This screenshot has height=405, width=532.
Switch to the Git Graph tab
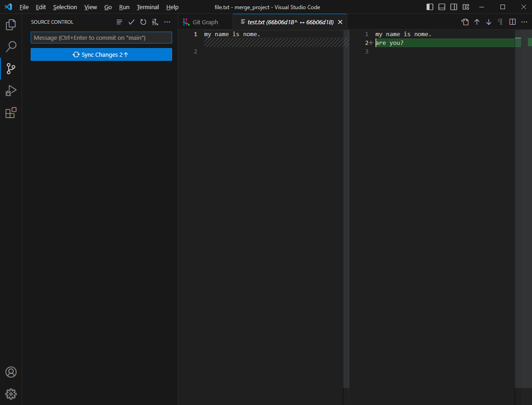point(205,22)
